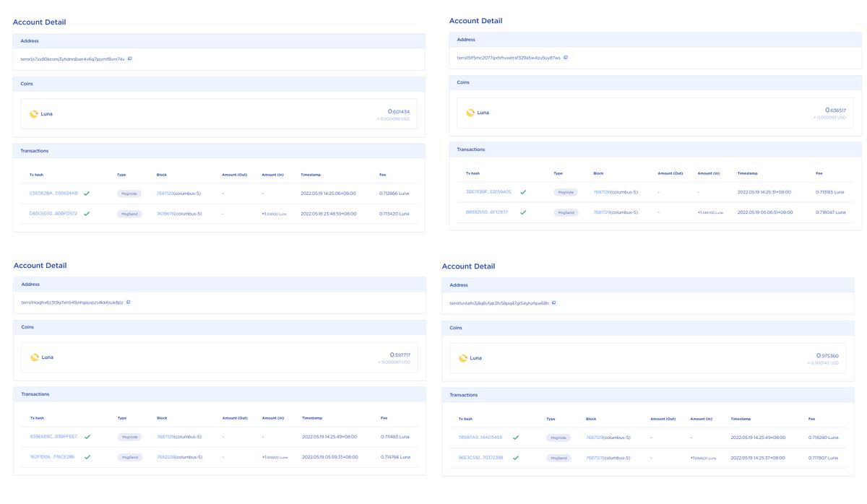
Task: Click MsgSend badge in row D83C6030...80BFD572
Action: pos(129,214)
